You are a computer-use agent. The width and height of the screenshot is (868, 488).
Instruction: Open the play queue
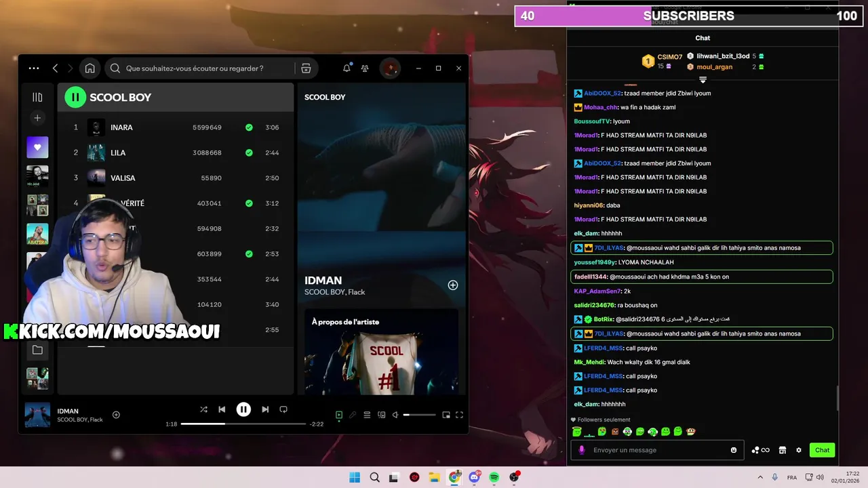[367, 415]
